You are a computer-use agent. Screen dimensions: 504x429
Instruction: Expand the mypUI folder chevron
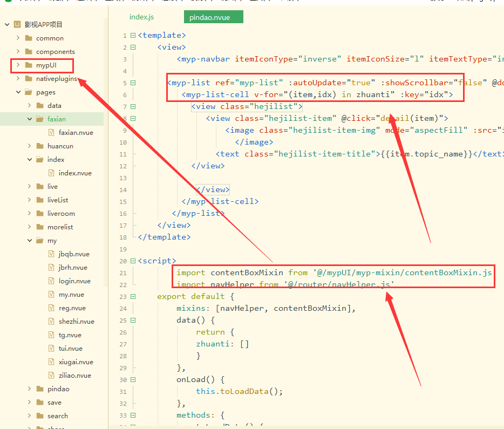(18, 65)
